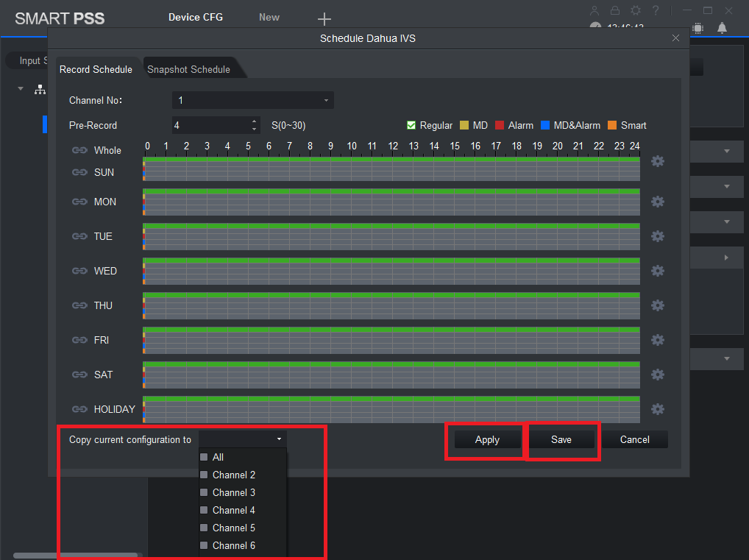The image size is (749, 560).
Task: Click the gear icon beside the SUN schedule
Action: [658, 161]
